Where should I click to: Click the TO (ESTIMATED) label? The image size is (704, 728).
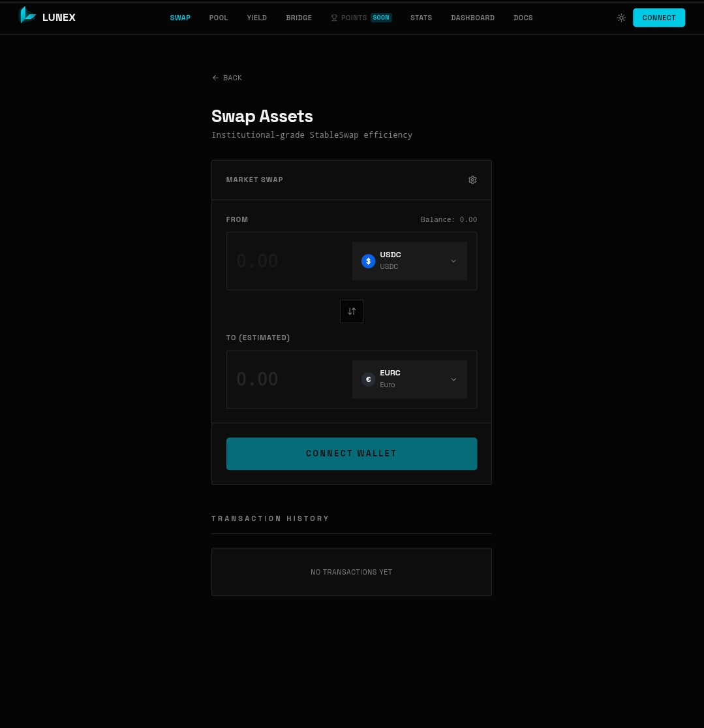[x=258, y=338]
